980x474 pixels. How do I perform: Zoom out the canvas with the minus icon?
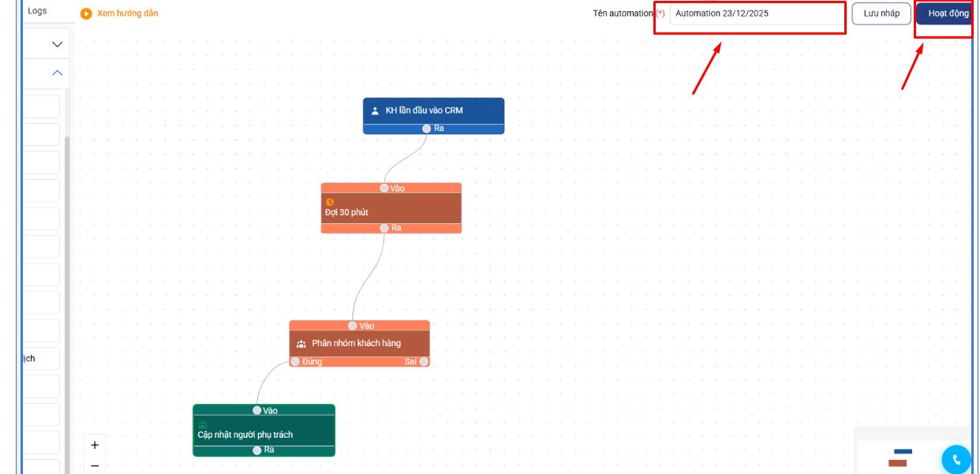pos(95,466)
